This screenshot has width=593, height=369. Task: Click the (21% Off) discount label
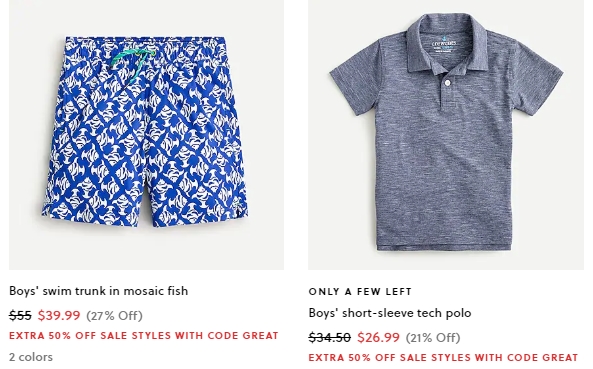(433, 337)
